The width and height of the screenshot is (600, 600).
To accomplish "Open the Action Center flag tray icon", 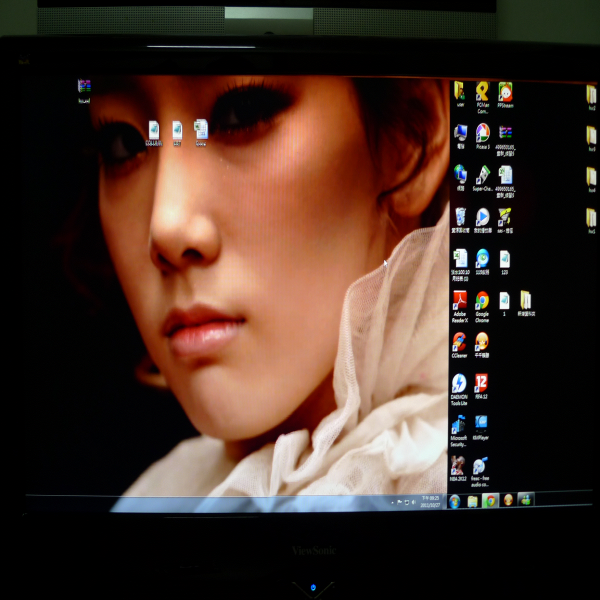I will 399,502.
